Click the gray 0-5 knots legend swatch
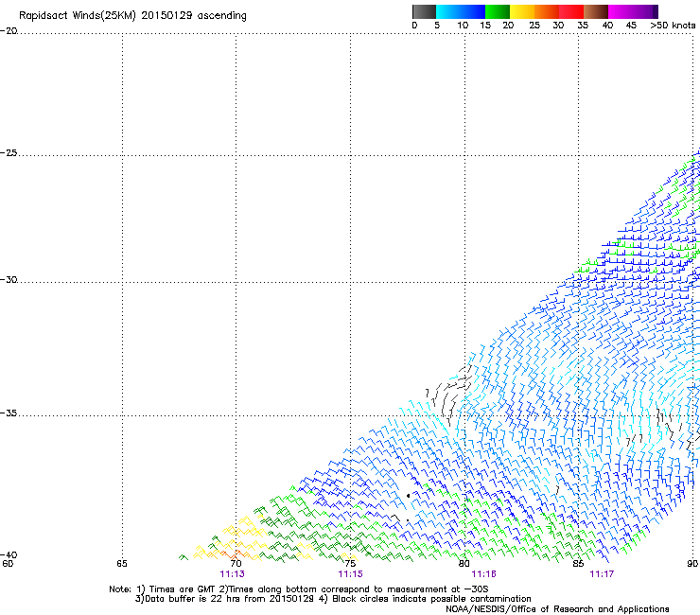 [x=424, y=11]
